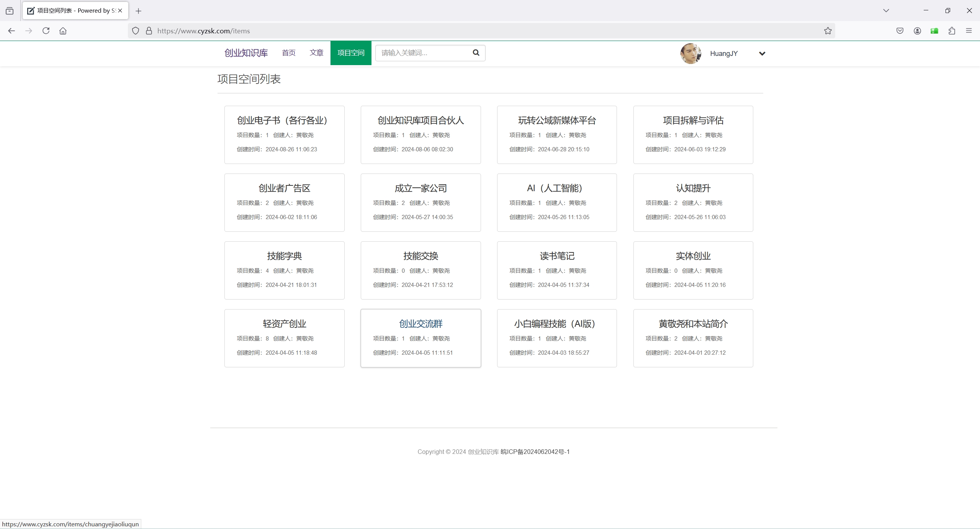Image resolution: width=980 pixels, height=529 pixels.
Task: Bookmark this page with the star
Action: point(828,31)
